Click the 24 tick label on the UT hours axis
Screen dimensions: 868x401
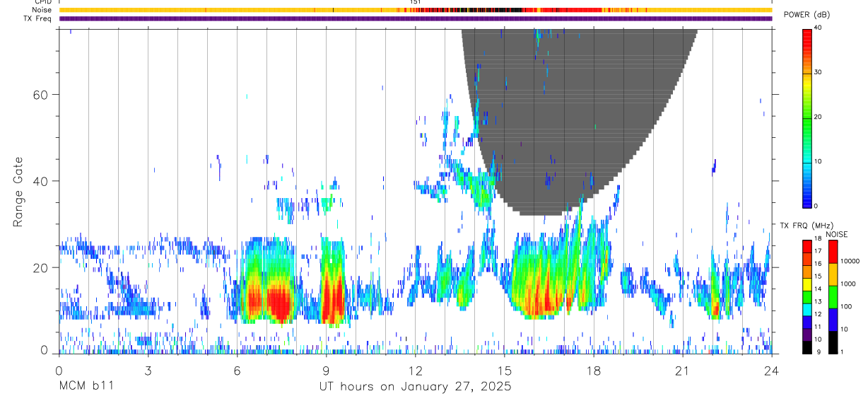click(x=771, y=371)
